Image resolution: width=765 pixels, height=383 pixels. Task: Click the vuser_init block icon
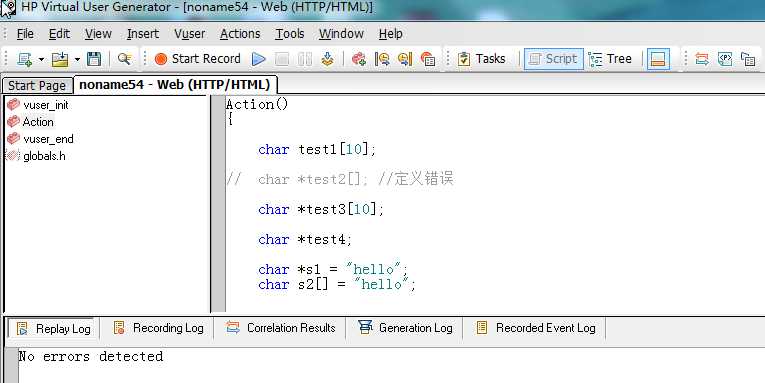(x=13, y=104)
